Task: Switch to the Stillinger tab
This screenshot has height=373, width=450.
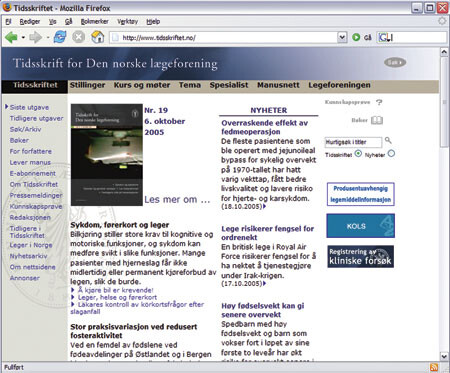Action: coord(87,85)
